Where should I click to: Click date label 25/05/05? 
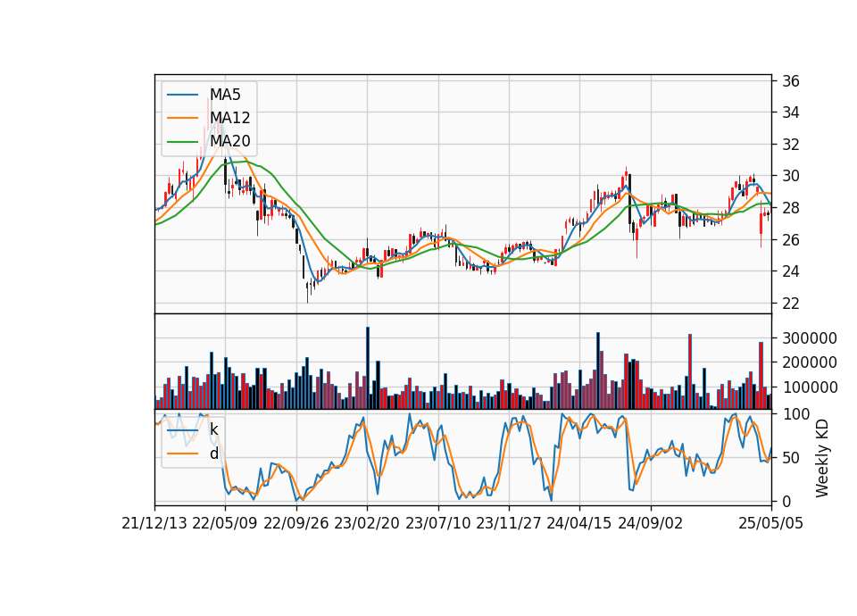(x=771, y=524)
